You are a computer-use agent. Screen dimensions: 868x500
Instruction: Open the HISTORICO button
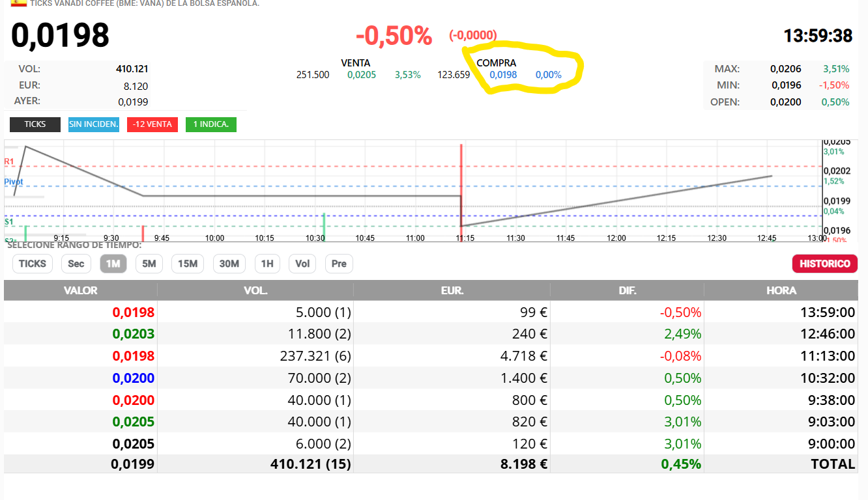pyautogui.click(x=825, y=264)
